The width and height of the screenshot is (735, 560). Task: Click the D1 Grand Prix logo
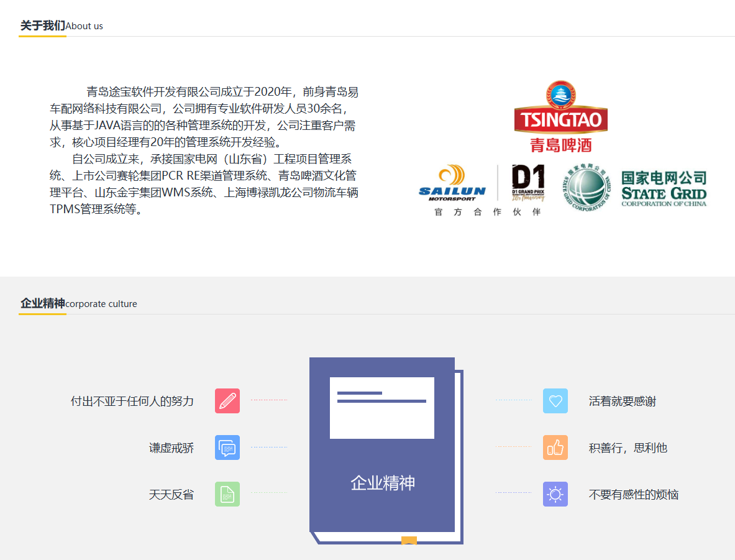coord(528,183)
